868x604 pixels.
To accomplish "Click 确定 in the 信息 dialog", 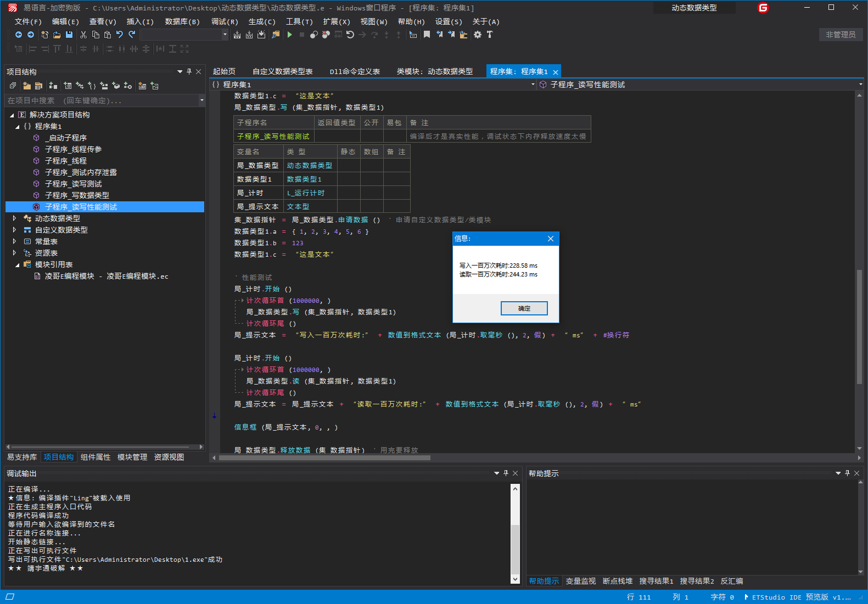I will tap(524, 308).
